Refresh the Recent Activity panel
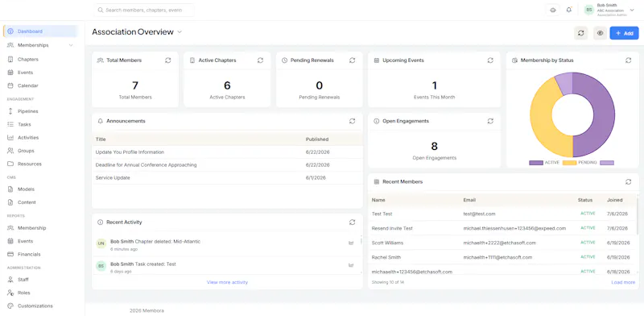Viewport: 644px width, 316px height. [353, 222]
